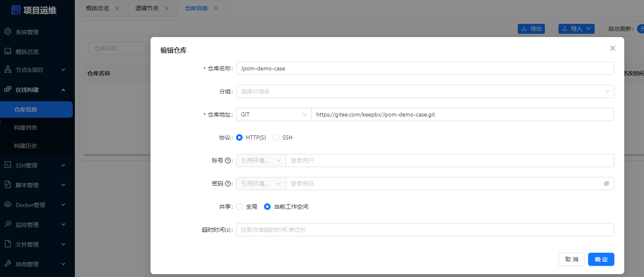This screenshot has width=644, height=277.
Task: Click the 超时时间 timeout input field
Action: [x=425, y=230]
